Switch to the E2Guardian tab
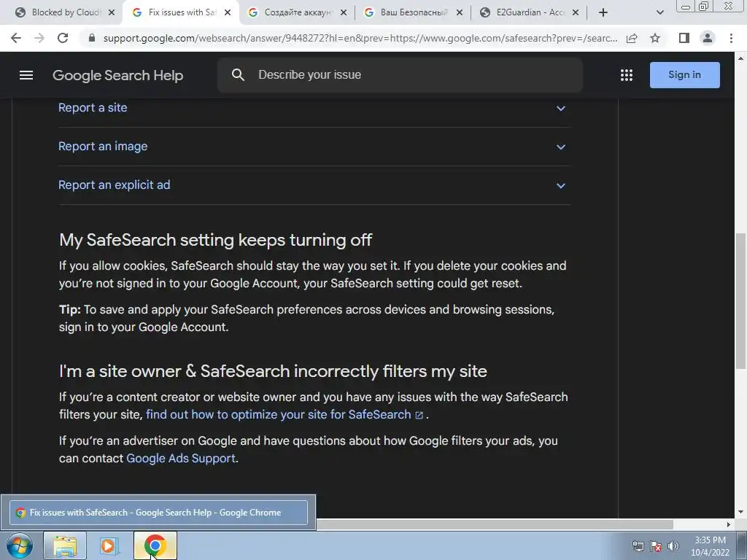 pos(528,12)
